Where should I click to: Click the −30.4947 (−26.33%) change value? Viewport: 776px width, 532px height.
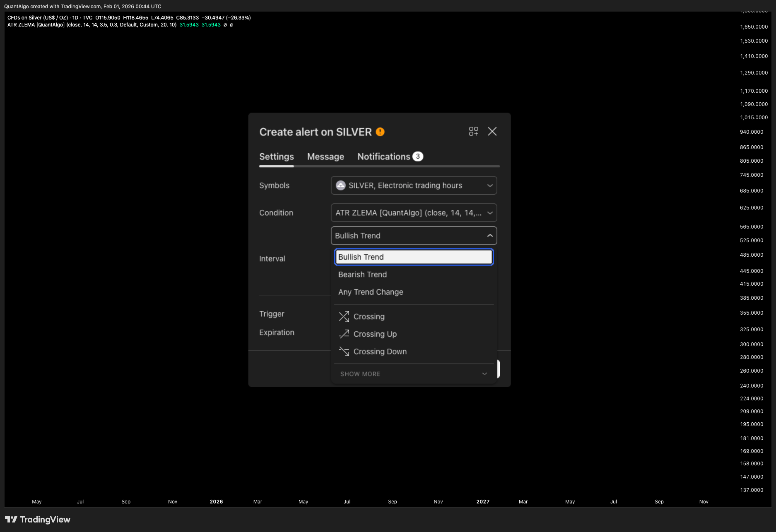coord(226,18)
